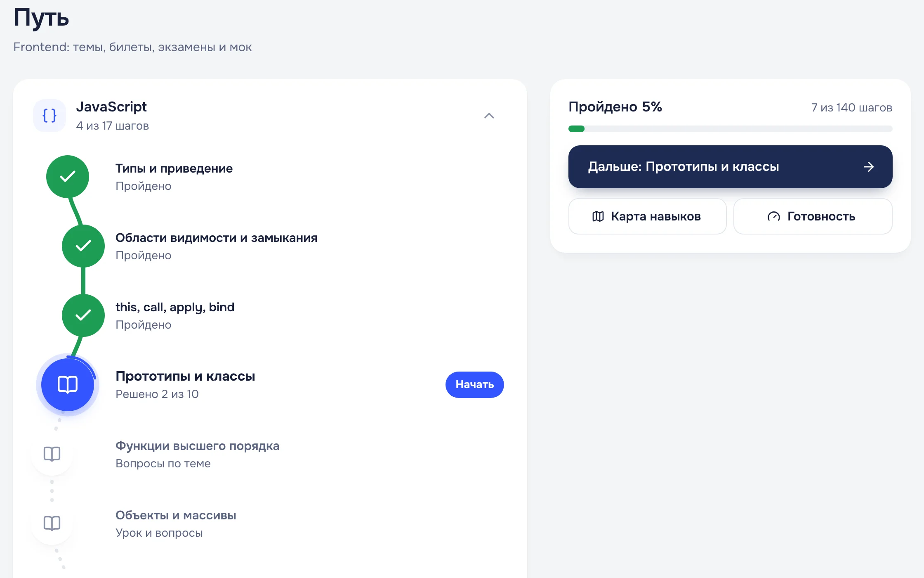
Task: Click green checkmark for this, call, apply, bind
Action: click(x=83, y=315)
